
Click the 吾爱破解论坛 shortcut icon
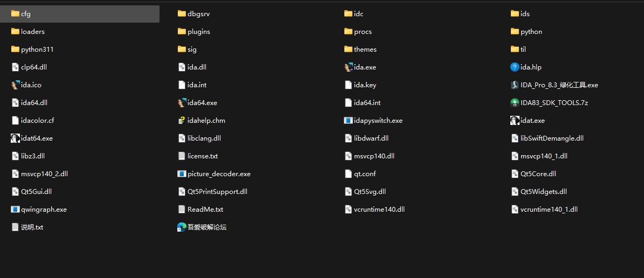click(182, 227)
